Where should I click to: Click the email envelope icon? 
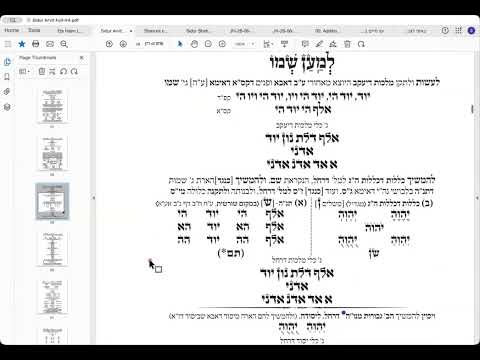[x=50, y=44]
